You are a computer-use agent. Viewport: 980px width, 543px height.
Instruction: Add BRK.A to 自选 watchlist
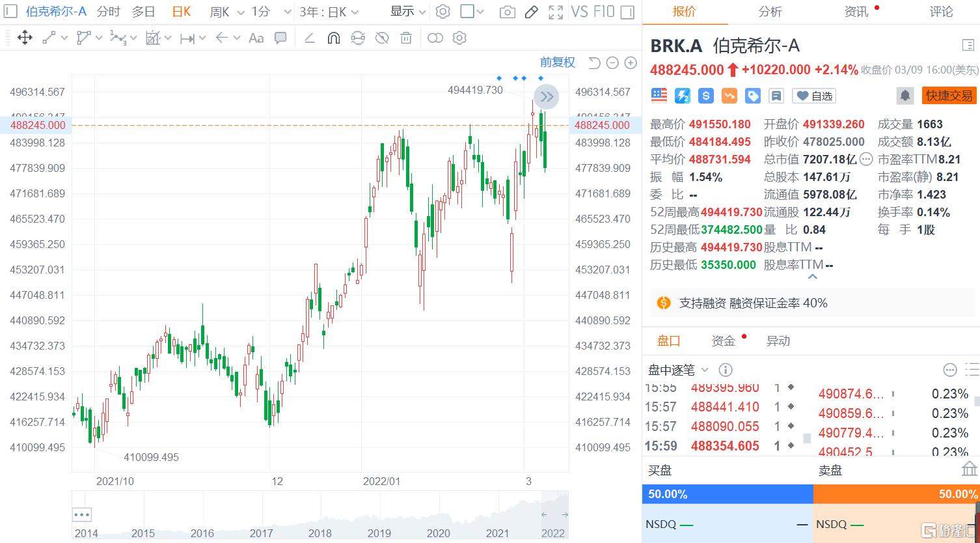pyautogui.click(x=813, y=96)
